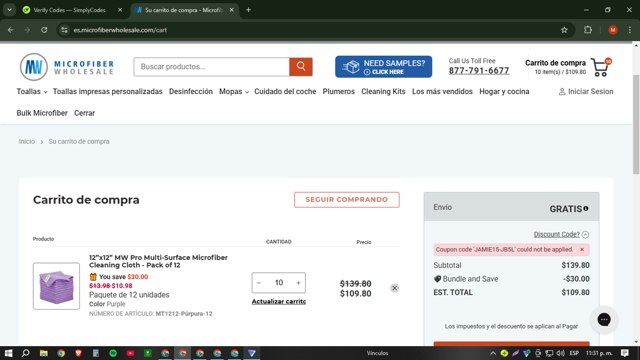Decrease quantity with the minus button
Screen dimensions: 640x360
coord(259,283)
